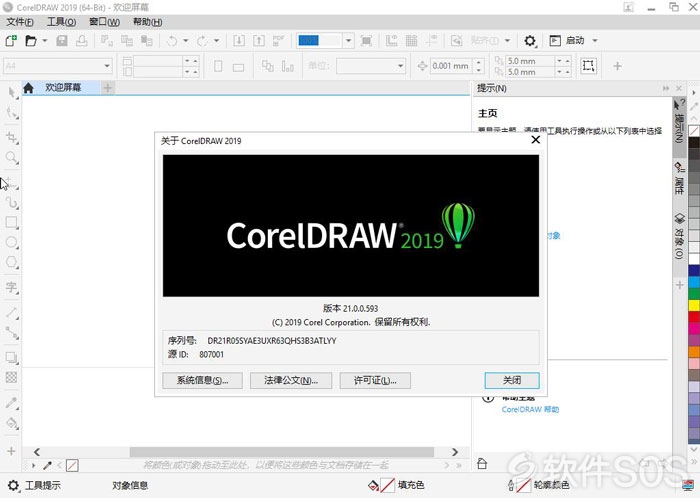Image resolution: width=700 pixels, height=498 pixels.
Task: Open the Snap To dropdown arrow
Action: pos(507,41)
